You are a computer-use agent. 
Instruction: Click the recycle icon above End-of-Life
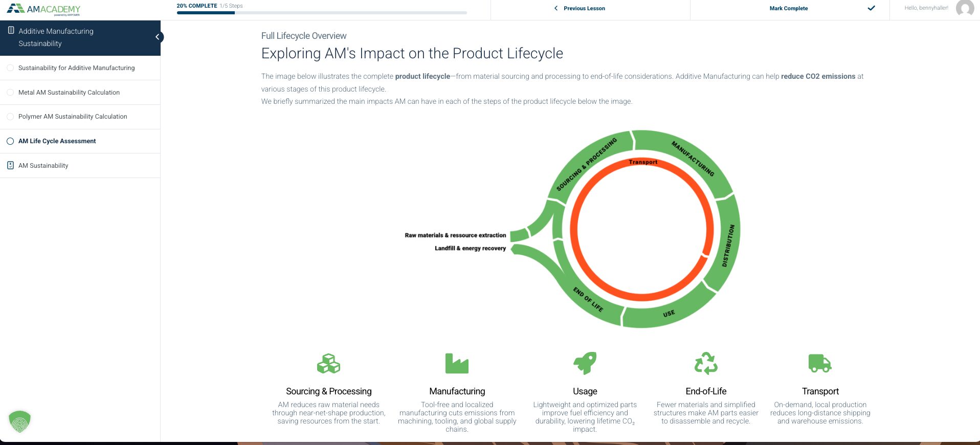pos(706,363)
